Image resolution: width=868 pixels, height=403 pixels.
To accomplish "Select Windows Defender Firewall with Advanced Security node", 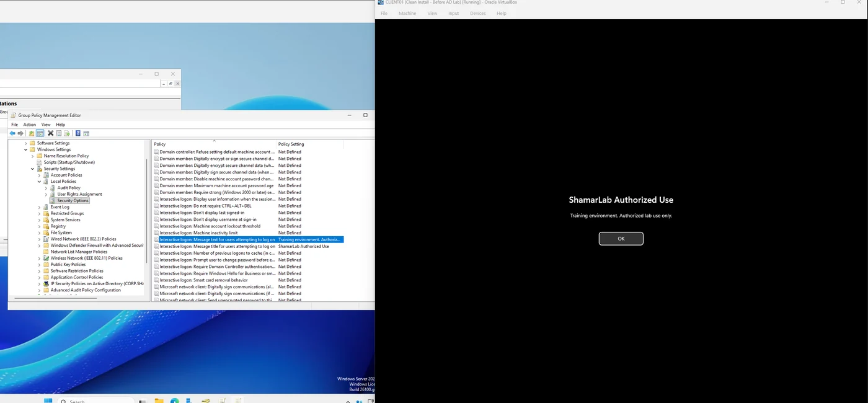I will click(97, 245).
